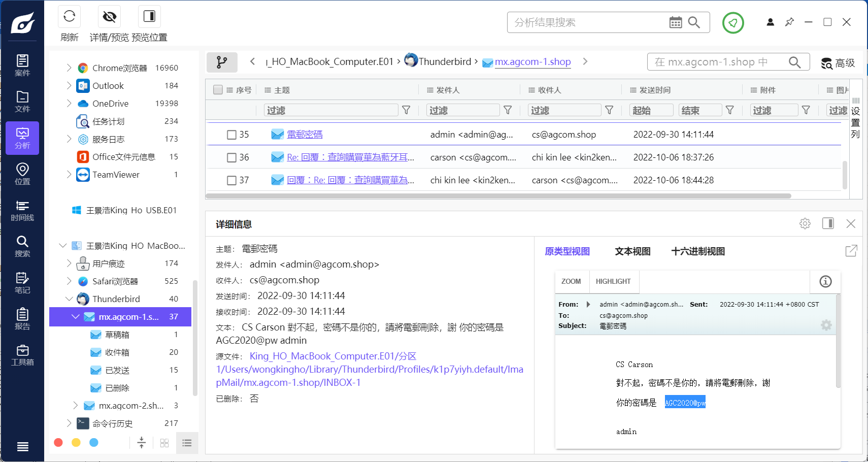Toggle the detail/preview eye icon
The height and width of the screenshot is (462, 868).
pyautogui.click(x=109, y=16)
